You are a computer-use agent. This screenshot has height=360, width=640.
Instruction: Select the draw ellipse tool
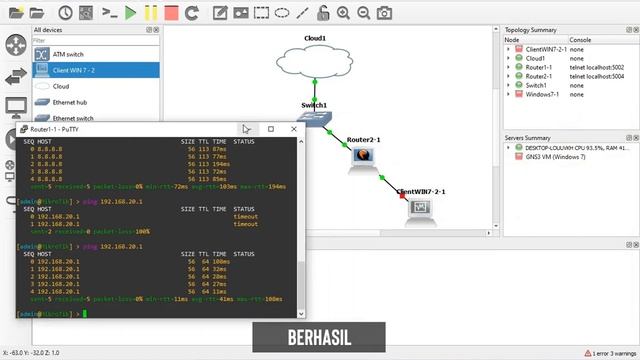(x=282, y=13)
